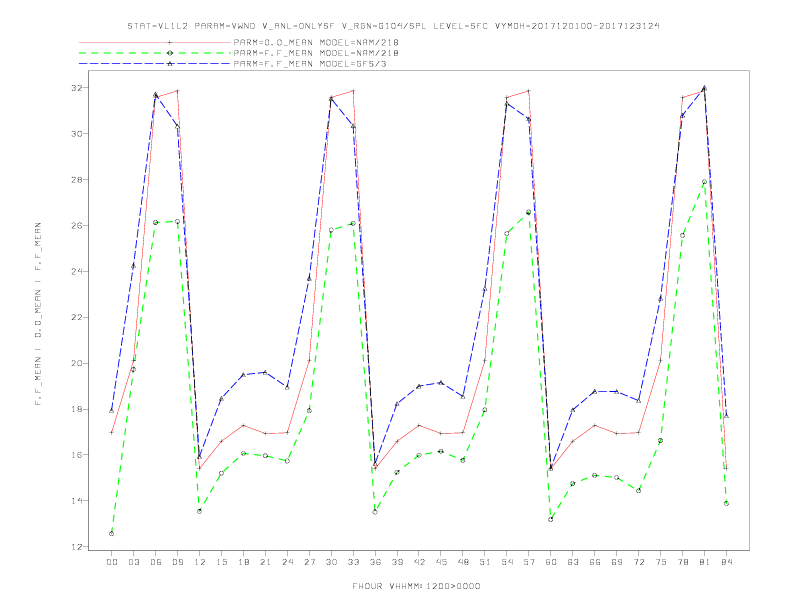The image size is (792, 612).
Task: Click the red solid legend line sample
Action: pos(155,43)
